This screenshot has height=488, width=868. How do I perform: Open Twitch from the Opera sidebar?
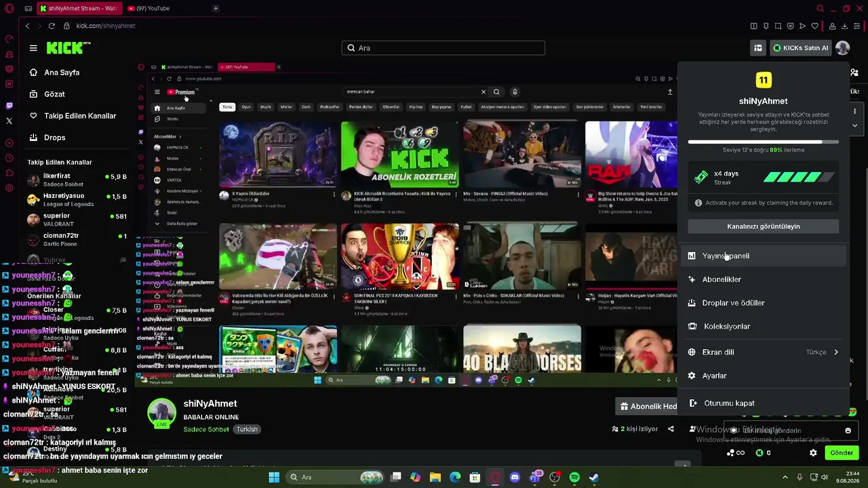point(9,106)
